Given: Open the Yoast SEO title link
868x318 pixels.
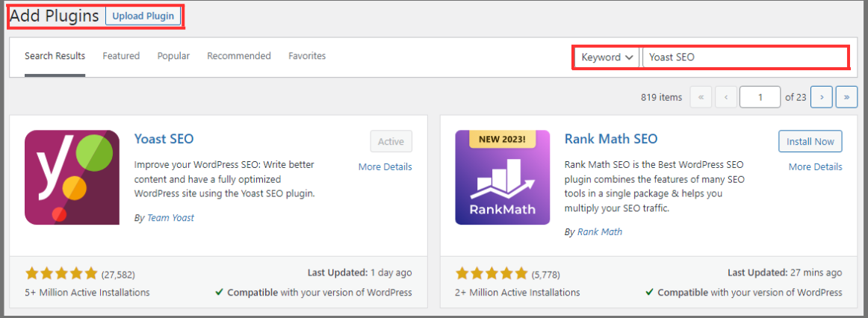Looking at the screenshot, I should [164, 138].
